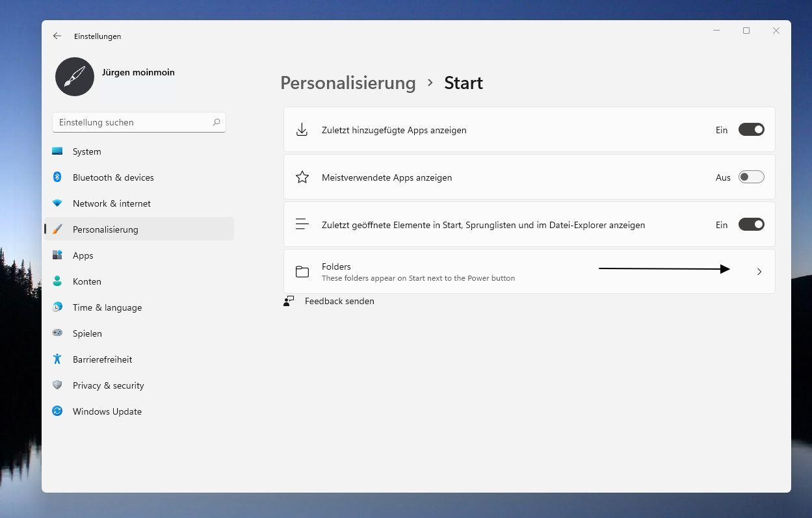Click the back arrow in Einstellungen
Screen dimensions: 812x518
click(x=57, y=36)
